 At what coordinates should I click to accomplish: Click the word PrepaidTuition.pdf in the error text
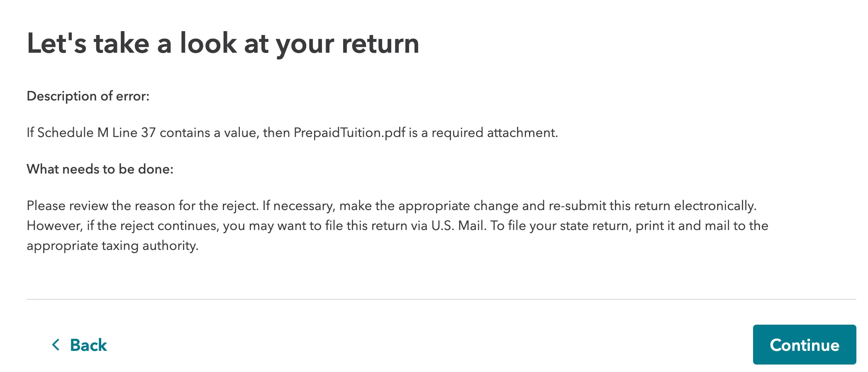click(x=349, y=133)
